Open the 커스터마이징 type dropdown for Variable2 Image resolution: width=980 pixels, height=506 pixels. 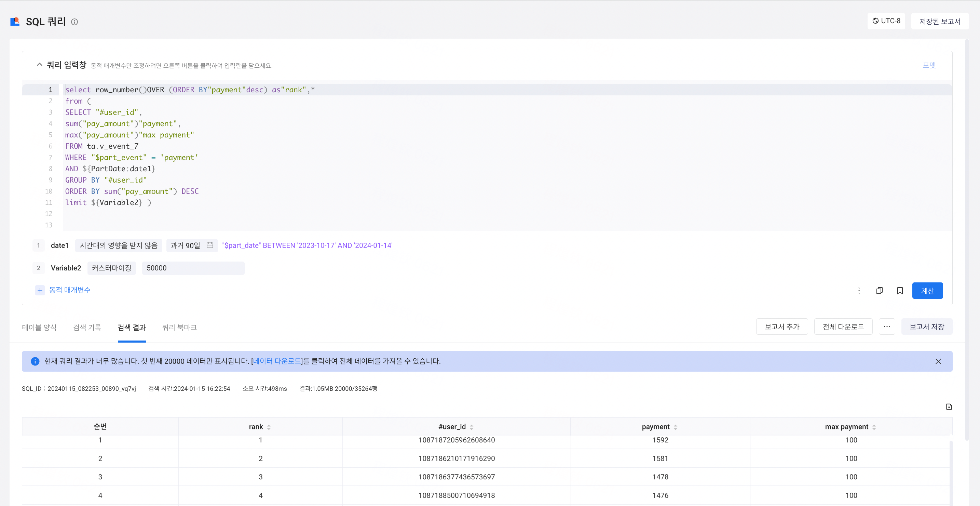(x=111, y=268)
